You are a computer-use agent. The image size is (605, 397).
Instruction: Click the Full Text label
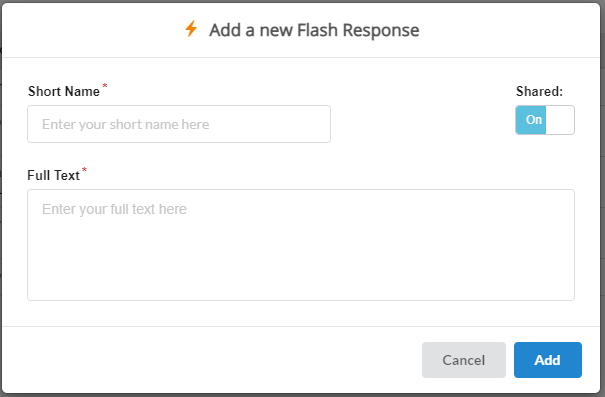[x=53, y=176]
